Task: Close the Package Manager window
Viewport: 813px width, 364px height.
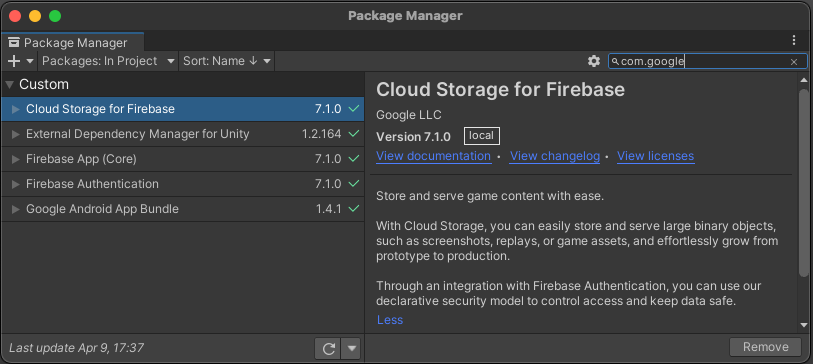Action: pyautogui.click(x=15, y=16)
